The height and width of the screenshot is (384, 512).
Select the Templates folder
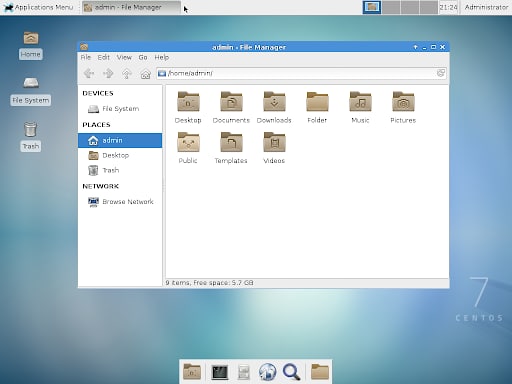[231, 148]
